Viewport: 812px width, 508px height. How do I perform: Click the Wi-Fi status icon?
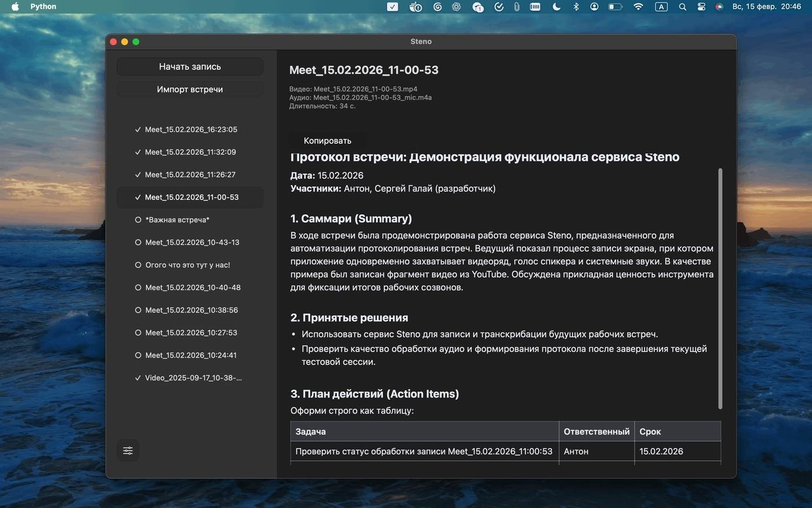[638, 7]
